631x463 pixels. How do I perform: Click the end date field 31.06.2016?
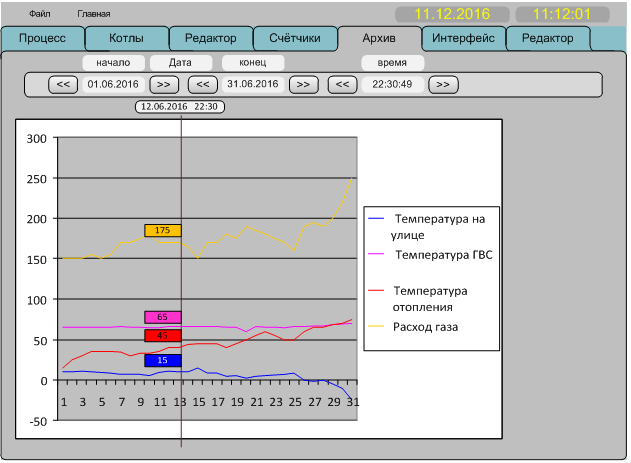point(253,84)
